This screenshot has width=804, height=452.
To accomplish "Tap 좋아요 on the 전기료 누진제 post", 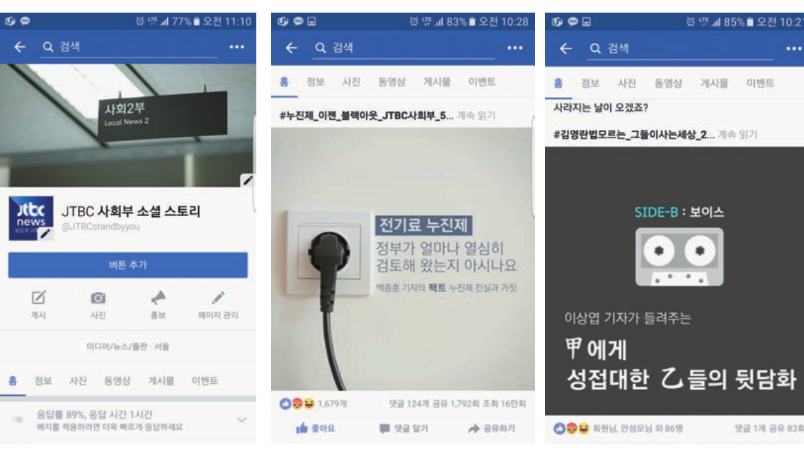I will pyautogui.click(x=315, y=428).
